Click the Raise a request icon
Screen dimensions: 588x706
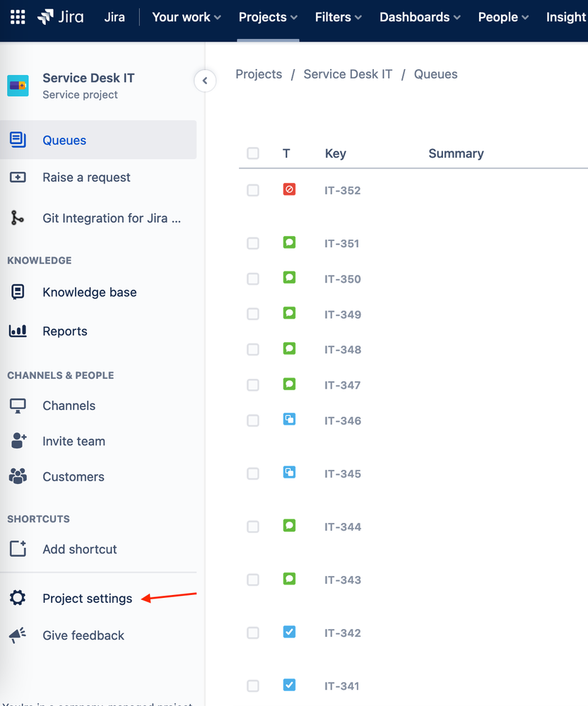point(18,177)
